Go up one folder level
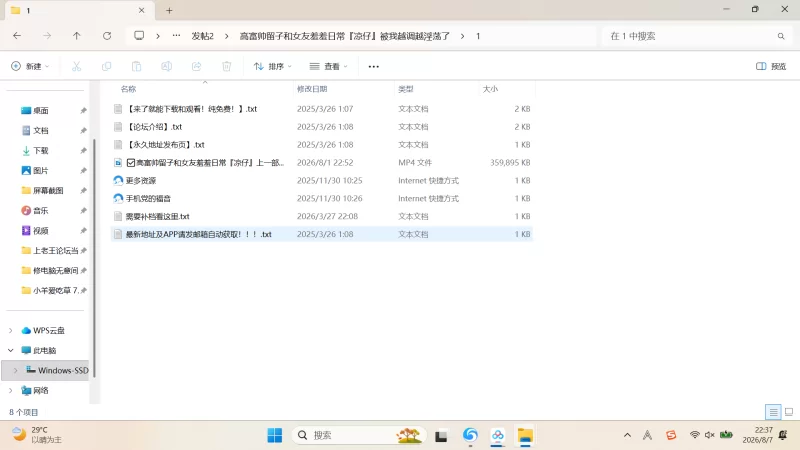The image size is (800, 450). 77,36
